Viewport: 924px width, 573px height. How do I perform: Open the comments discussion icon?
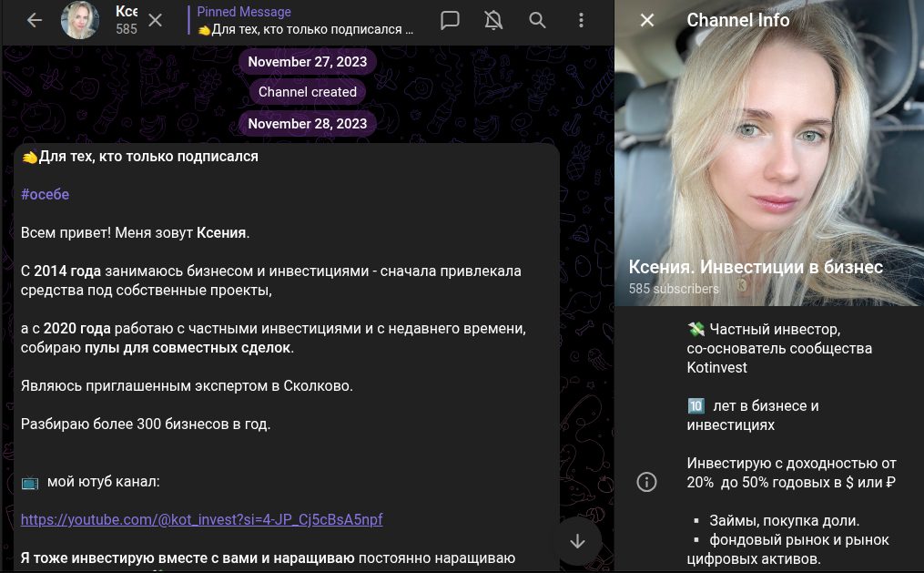451,21
